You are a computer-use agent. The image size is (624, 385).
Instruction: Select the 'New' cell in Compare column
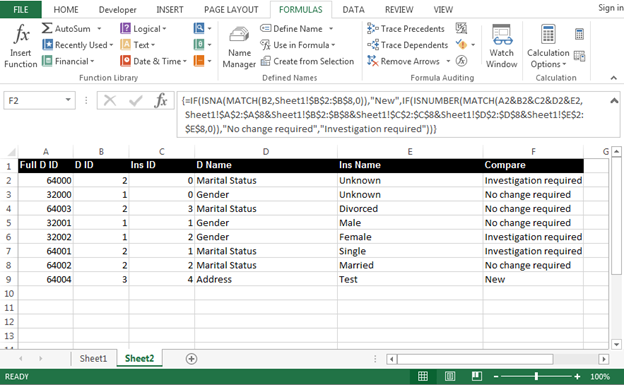coord(533,279)
